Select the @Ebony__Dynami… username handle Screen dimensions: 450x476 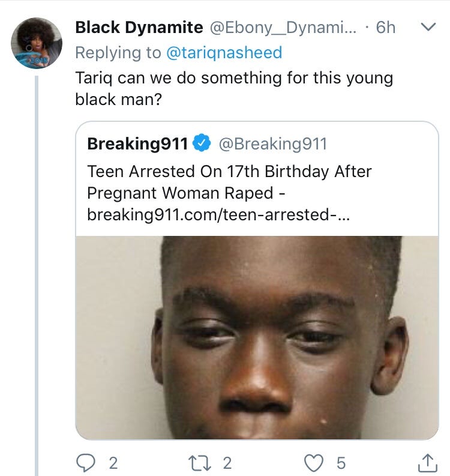pos(282,27)
